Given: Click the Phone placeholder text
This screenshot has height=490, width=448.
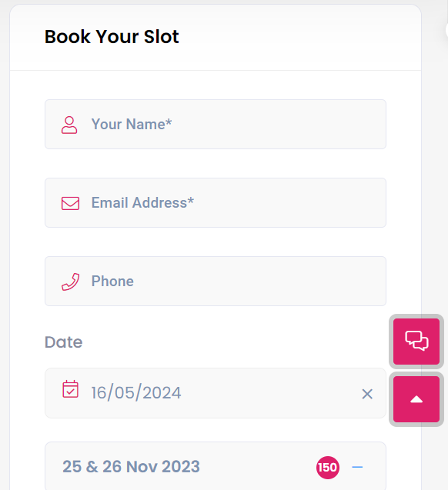Looking at the screenshot, I should pos(112,282).
